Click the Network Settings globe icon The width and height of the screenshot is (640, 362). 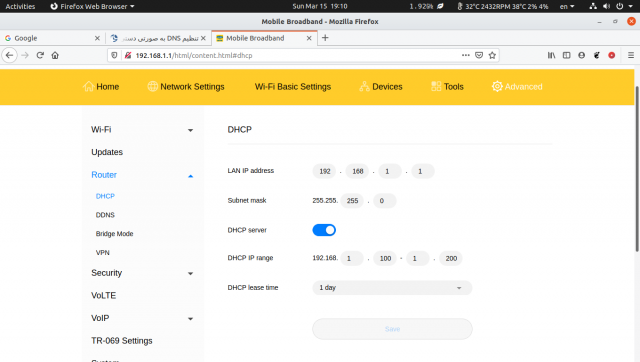tap(153, 86)
